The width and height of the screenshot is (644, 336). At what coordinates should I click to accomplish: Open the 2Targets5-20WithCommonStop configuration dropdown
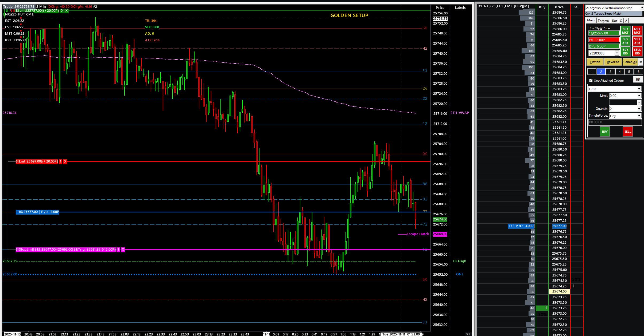tap(642, 8)
